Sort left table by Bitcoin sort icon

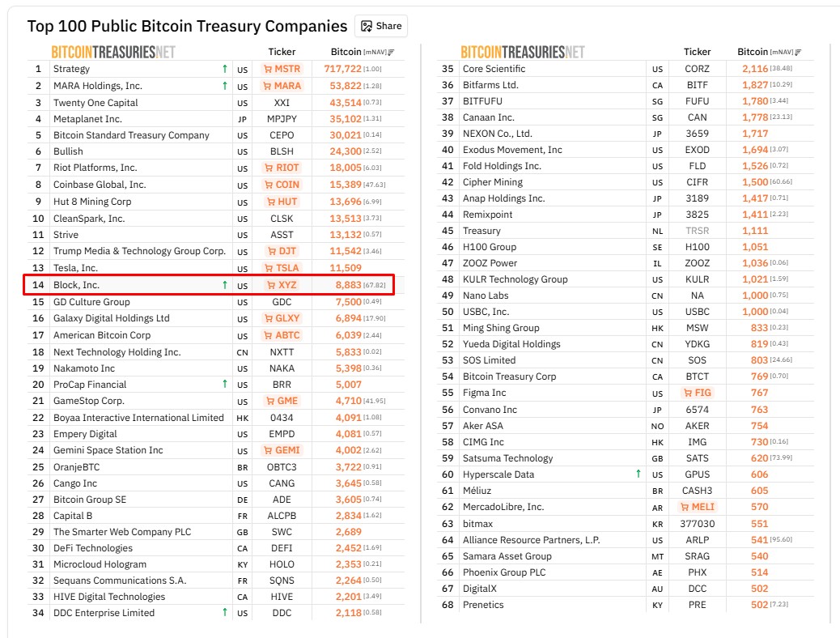pos(392,53)
